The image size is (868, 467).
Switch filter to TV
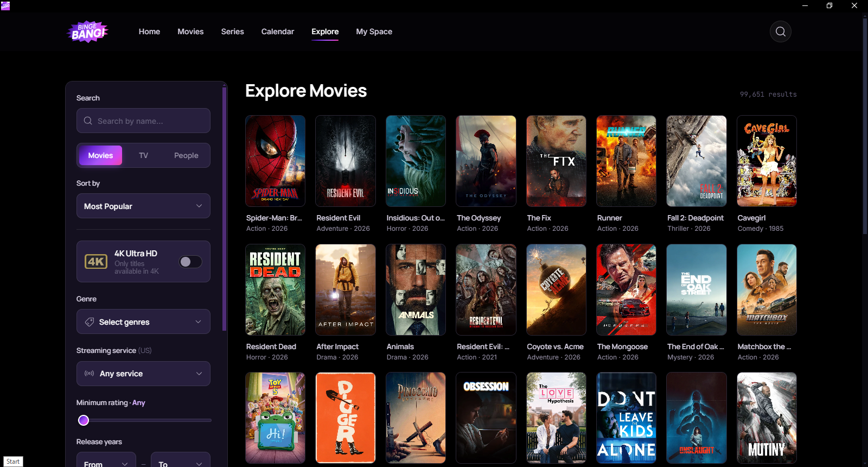pos(143,155)
